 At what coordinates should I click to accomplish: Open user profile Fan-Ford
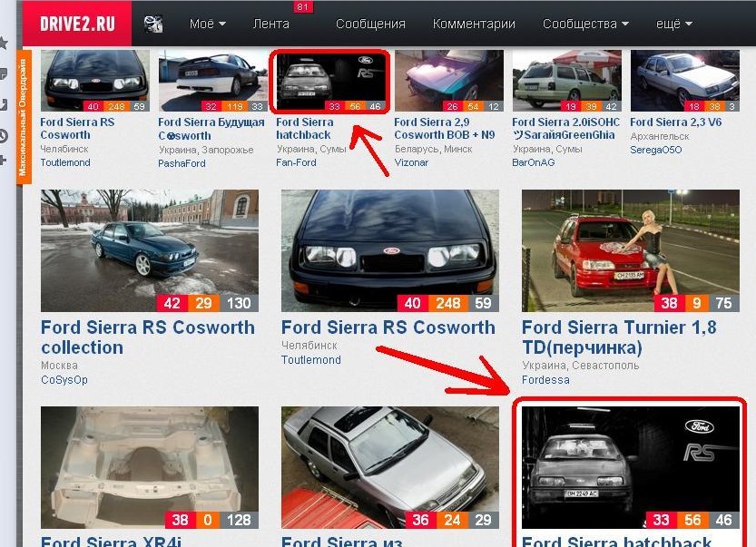pos(296,162)
